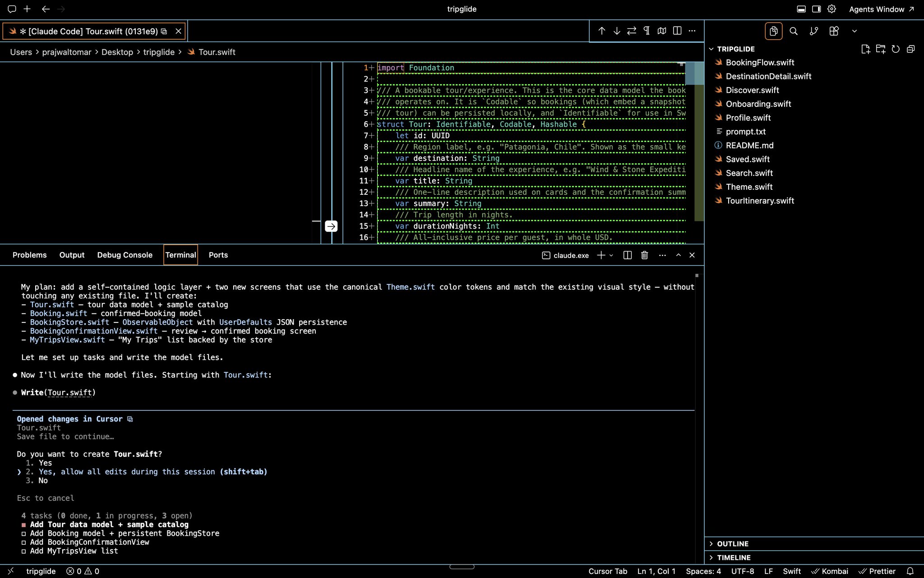
Task: Toggle the secondary side bar button
Action: click(817, 9)
